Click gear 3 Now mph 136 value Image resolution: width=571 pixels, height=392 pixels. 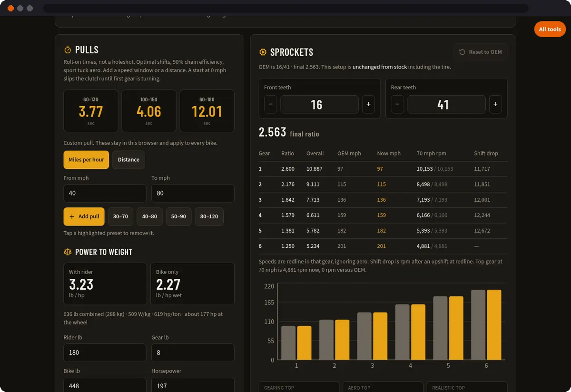382,200
